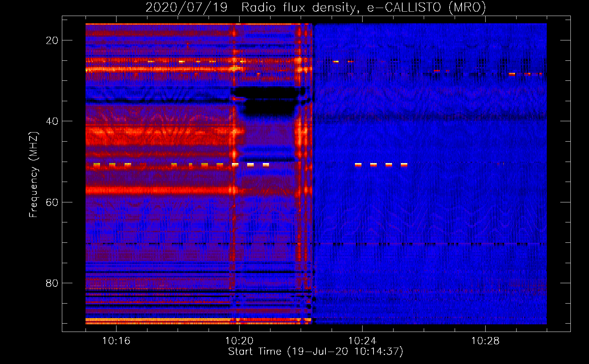This screenshot has height=364, width=589.
Task: Click the 40 MHz frequency tick label
Action: (52, 121)
